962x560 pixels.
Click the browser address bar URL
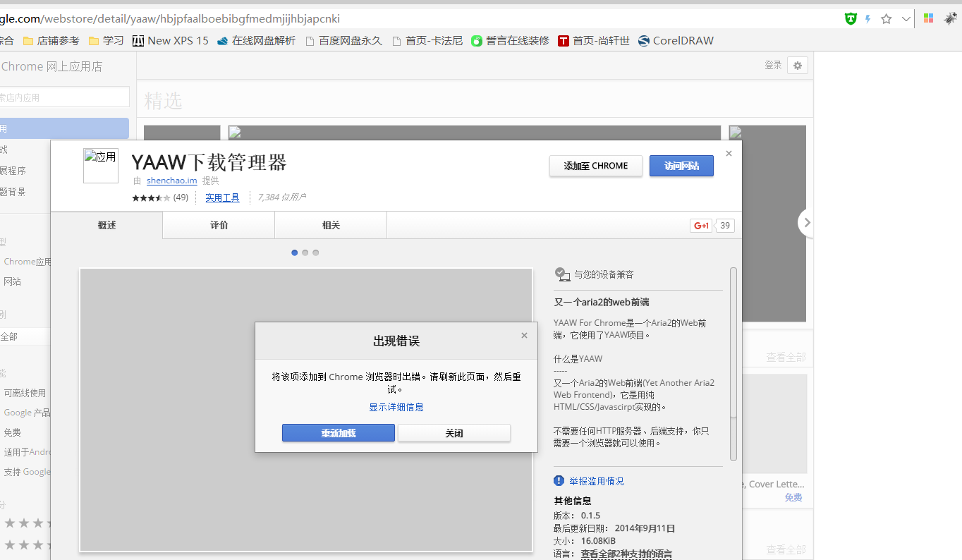(169, 19)
